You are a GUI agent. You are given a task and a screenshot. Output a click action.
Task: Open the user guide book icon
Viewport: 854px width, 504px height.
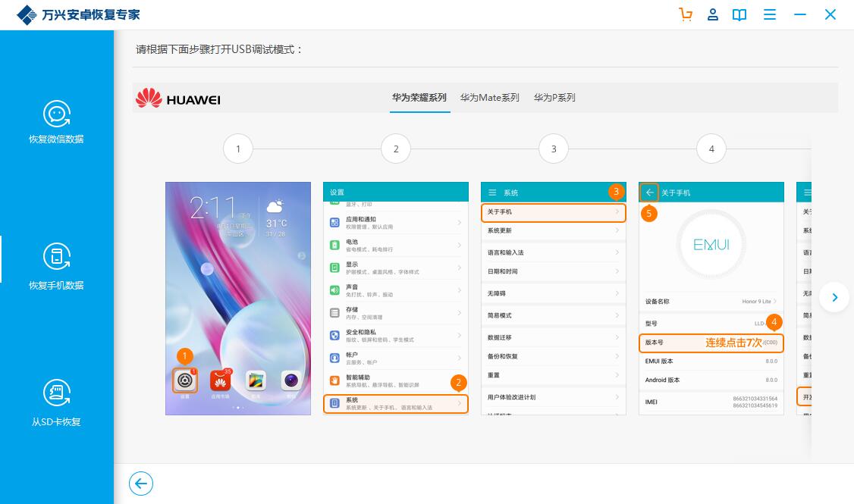[x=739, y=14]
